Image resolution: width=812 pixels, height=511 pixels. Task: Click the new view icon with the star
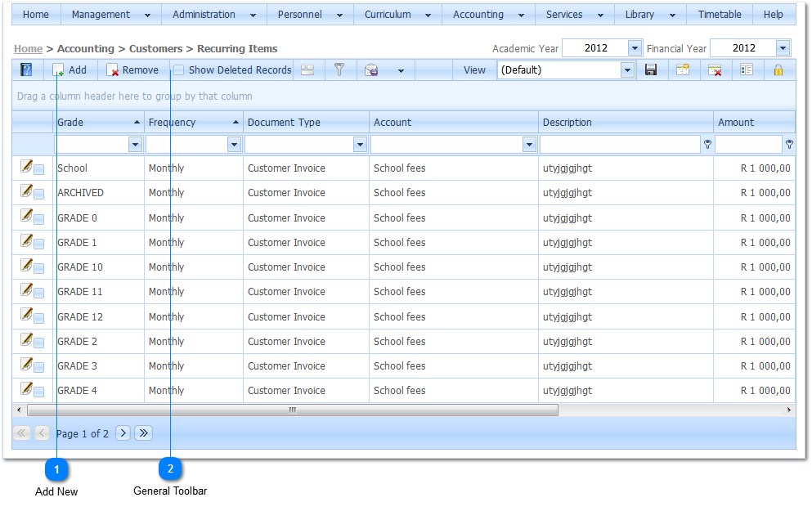pos(683,69)
